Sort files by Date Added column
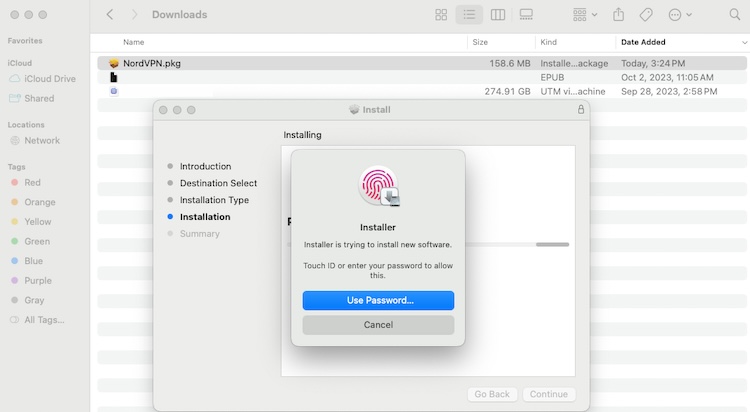The width and height of the screenshot is (750, 412). point(643,42)
